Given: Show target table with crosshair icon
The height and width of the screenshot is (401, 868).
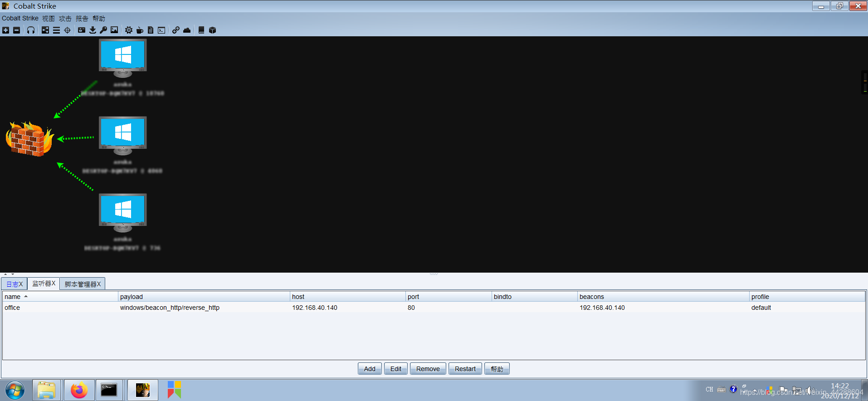Looking at the screenshot, I should 67,30.
